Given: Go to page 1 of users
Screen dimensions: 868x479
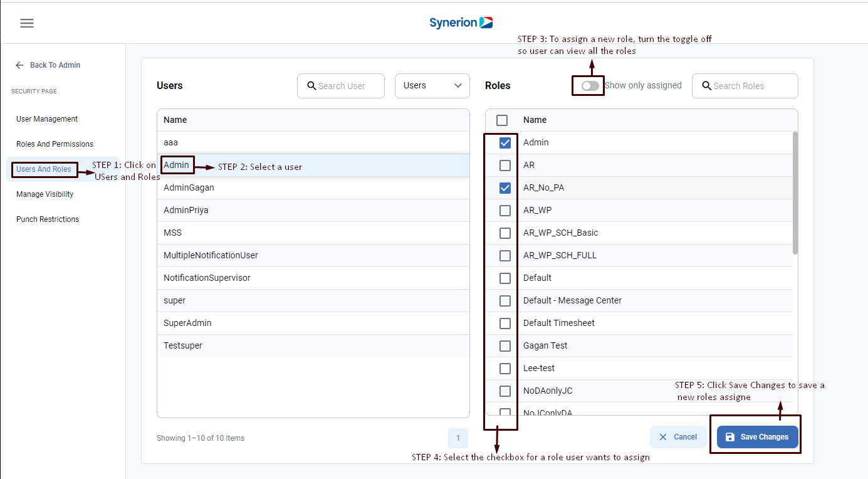Looking at the screenshot, I should [x=458, y=438].
